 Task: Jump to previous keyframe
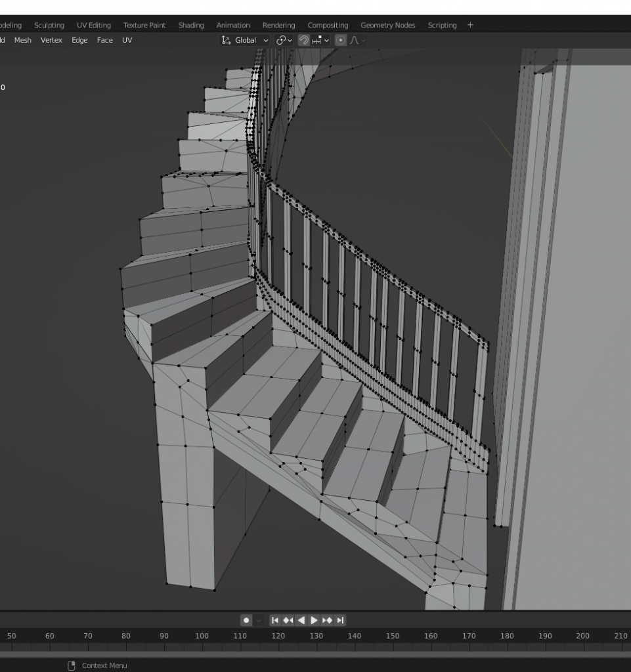pos(288,620)
